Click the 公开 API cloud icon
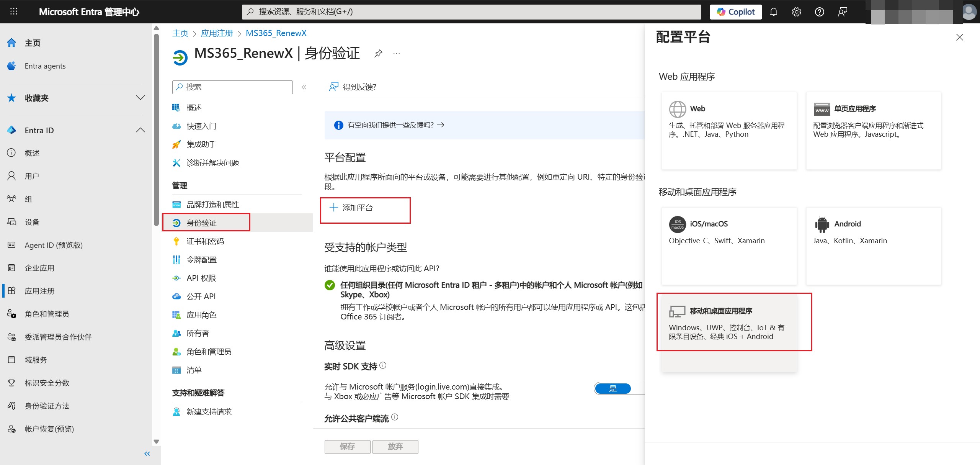Image resolution: width=980 pixels, height=465 pixels. pyautogui.click(x=176, y=296)
